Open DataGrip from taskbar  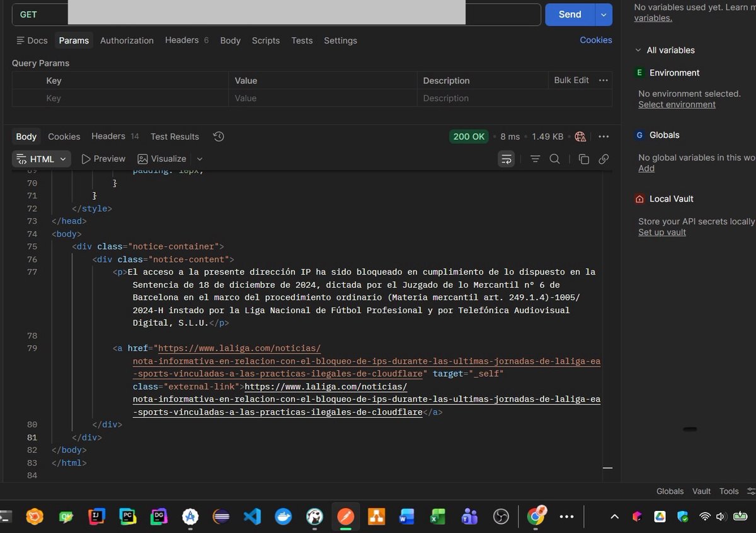(159, 517)
